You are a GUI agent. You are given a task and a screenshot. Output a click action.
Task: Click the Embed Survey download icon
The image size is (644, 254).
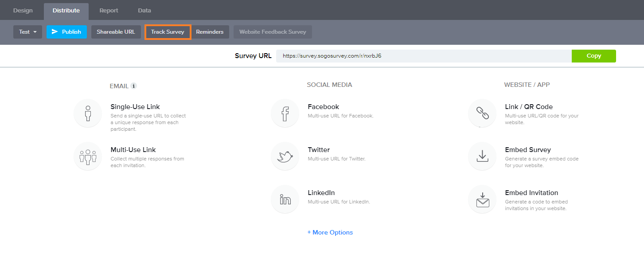point(482,156)
